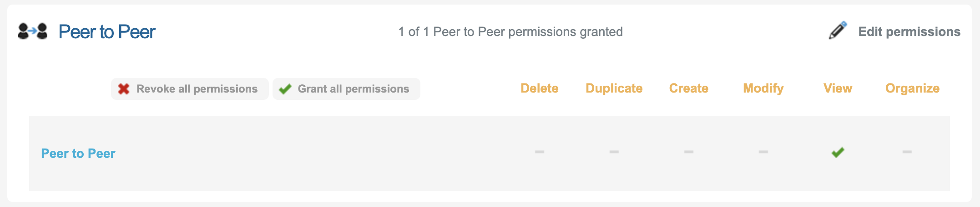980x207 pixels.
Task: Toggle Duplicate permission for Peer to Peer
Action: (614, 152)
